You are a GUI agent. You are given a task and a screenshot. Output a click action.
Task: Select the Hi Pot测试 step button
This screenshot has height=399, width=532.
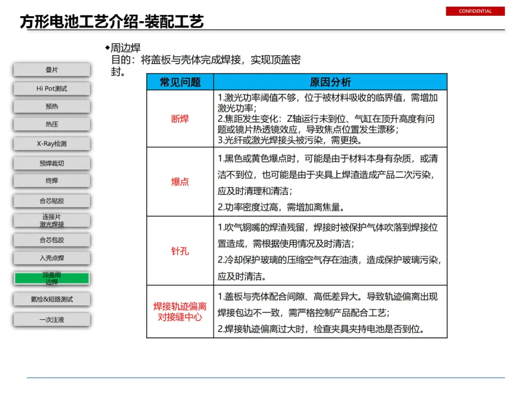click(x=52, y=89)
